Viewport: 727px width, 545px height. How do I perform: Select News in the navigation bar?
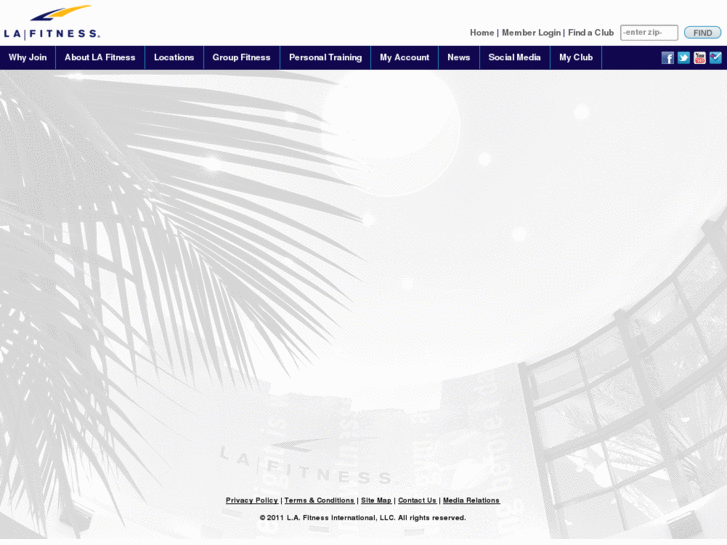(x=459, y=58)
